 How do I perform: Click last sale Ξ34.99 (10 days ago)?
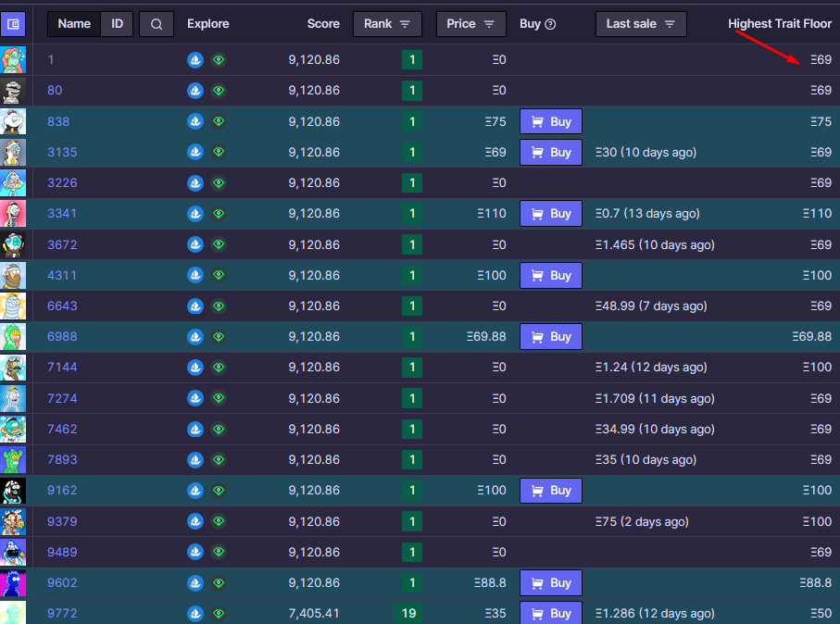655,429
